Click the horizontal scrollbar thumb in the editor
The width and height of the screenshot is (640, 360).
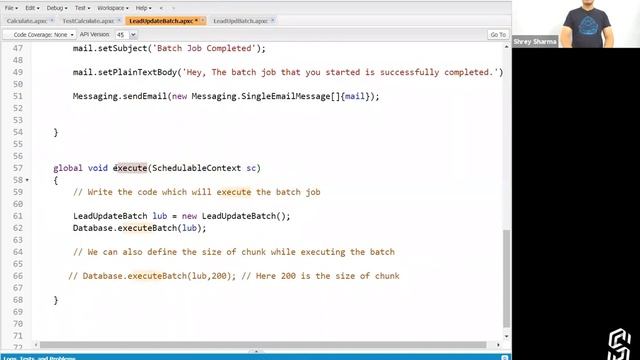[x=263, y=345]
